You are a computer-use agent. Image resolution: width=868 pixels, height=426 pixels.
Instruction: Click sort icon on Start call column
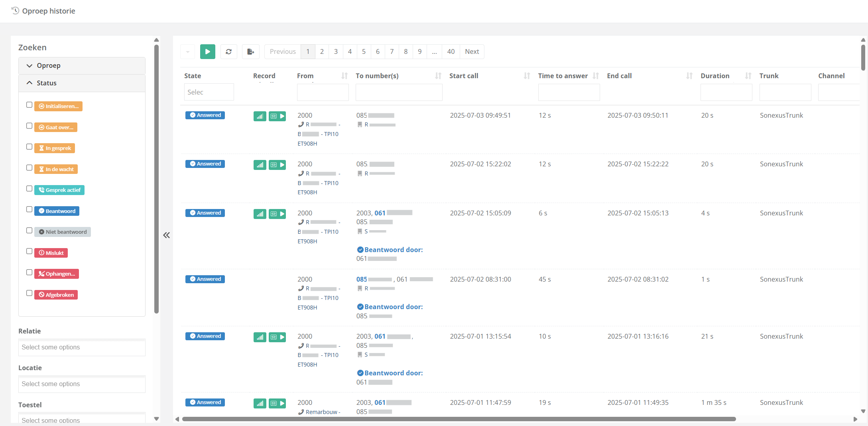527,76
